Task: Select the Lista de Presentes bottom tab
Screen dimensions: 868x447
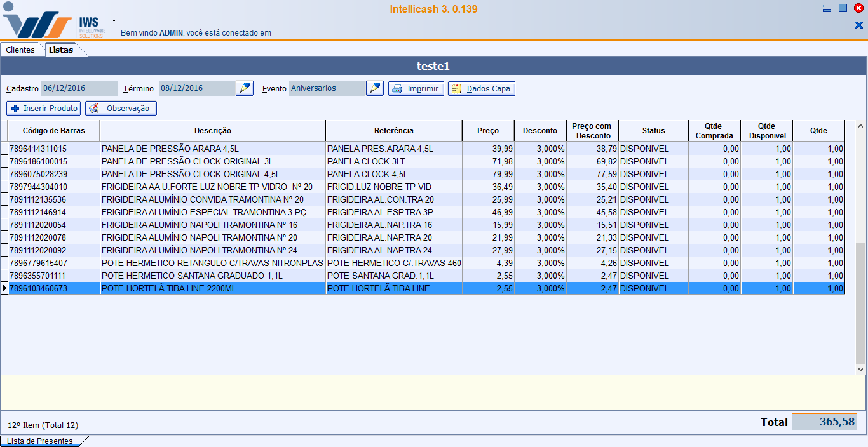Action: pyautogui.click(x=39, y=441)
